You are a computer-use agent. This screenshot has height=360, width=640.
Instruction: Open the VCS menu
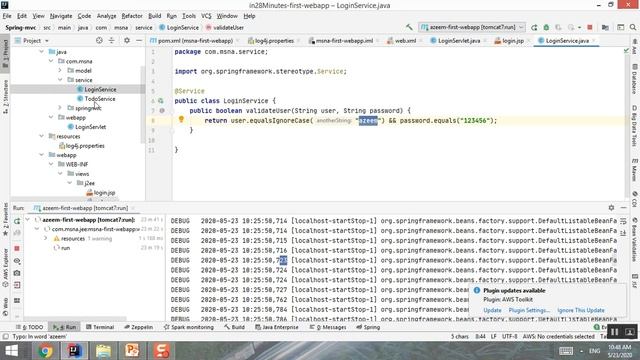click(206, 16)
